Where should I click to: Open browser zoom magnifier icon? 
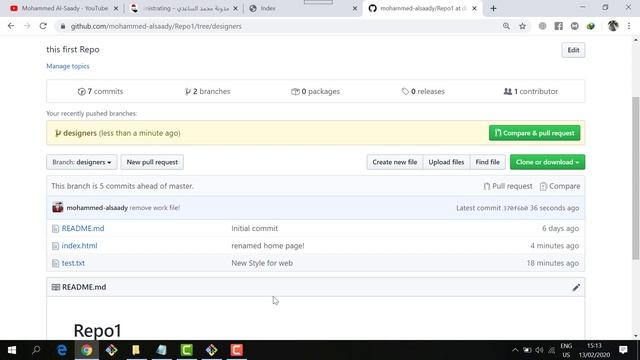[x=506, y=26]
